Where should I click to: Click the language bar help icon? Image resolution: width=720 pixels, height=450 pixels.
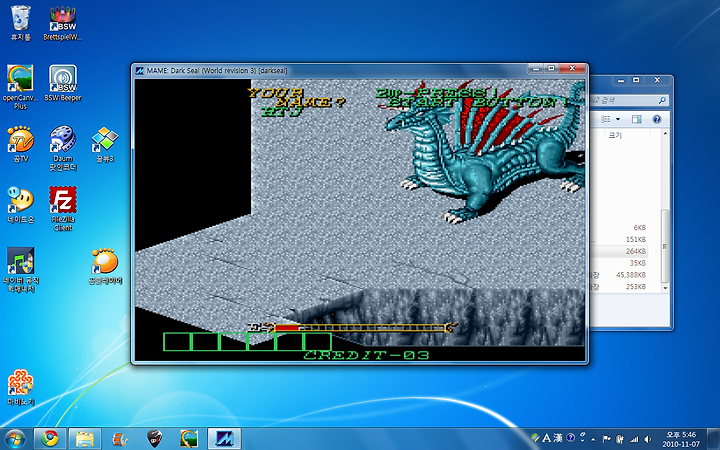point(570,438)
